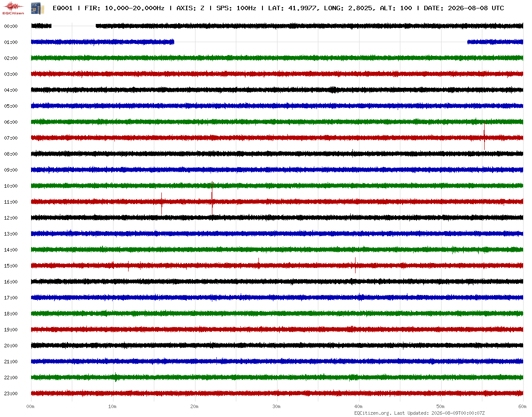This screenshot has width=532, height=417.
Task: Click the 02:00 hour row label
Action: click(11, 58)
